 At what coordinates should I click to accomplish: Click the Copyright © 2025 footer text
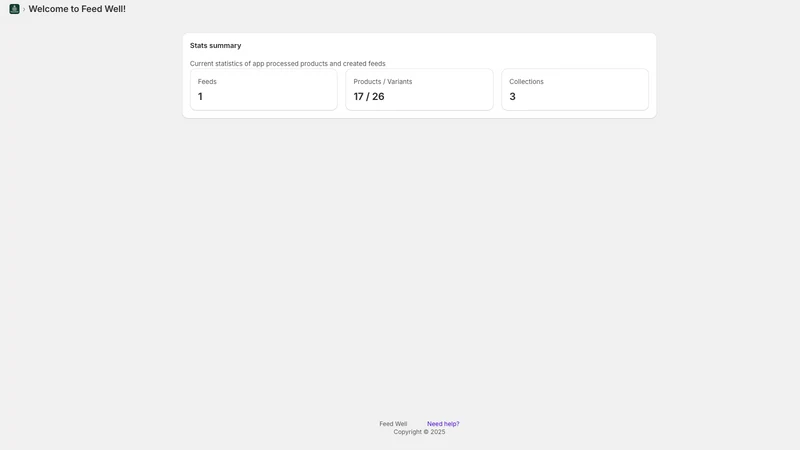point(419,432)
